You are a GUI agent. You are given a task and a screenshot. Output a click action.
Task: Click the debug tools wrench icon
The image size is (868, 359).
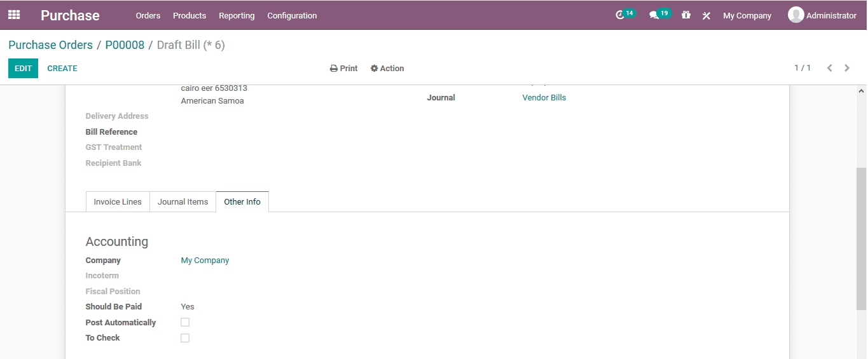point(706,16)
